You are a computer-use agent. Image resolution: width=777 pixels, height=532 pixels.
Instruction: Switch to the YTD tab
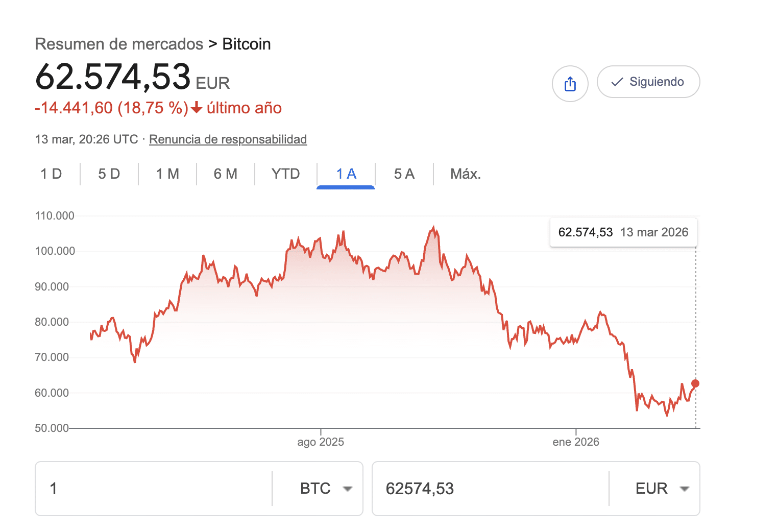coord(285,174)
